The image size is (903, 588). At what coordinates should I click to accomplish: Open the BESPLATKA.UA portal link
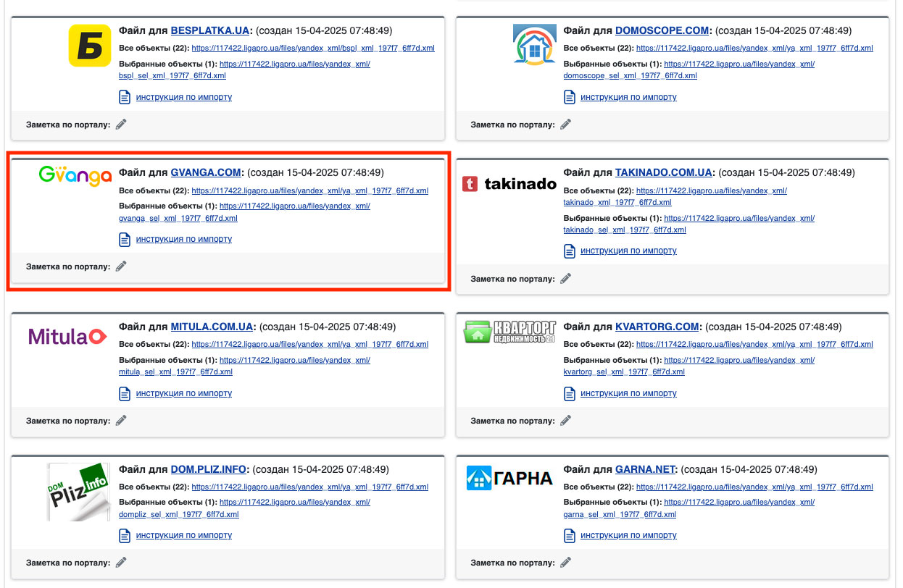click(210, 31)
